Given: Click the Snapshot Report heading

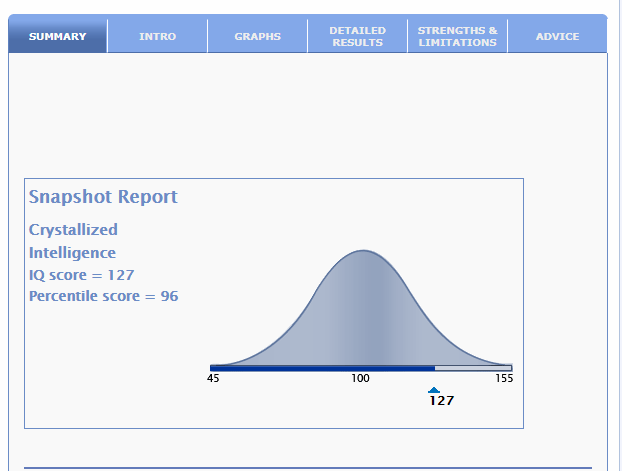Looking at the screenshot, I should [103, 197].
